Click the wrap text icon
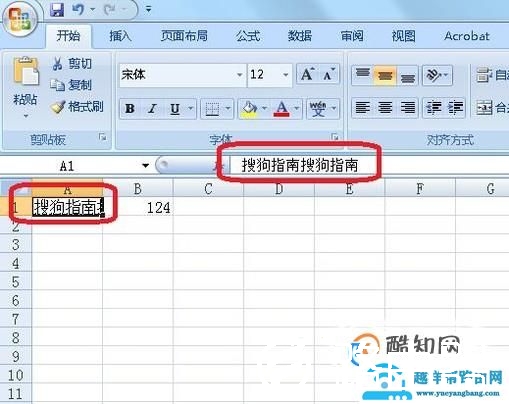 click(484, 75)
